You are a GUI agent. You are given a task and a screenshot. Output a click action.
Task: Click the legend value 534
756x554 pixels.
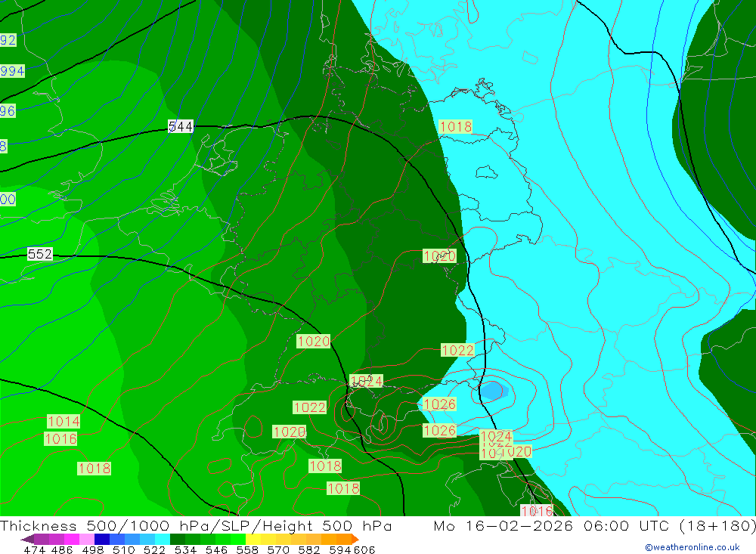point(185,549)
